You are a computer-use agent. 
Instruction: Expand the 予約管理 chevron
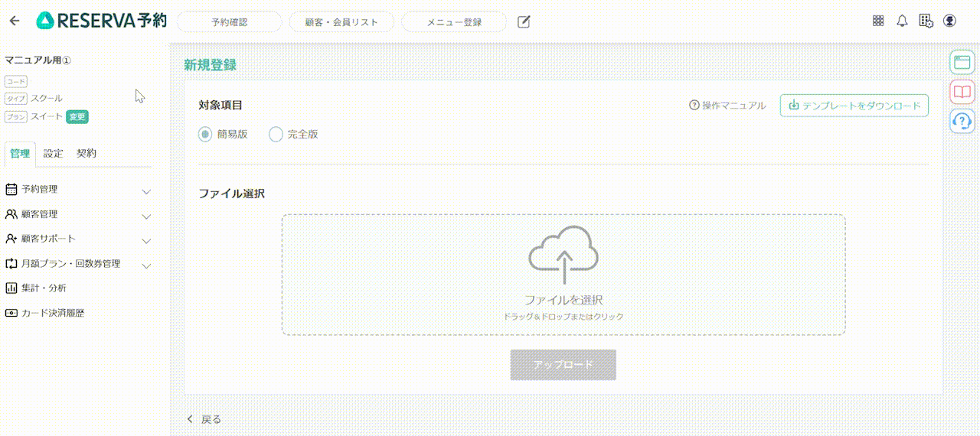(146, 190)
